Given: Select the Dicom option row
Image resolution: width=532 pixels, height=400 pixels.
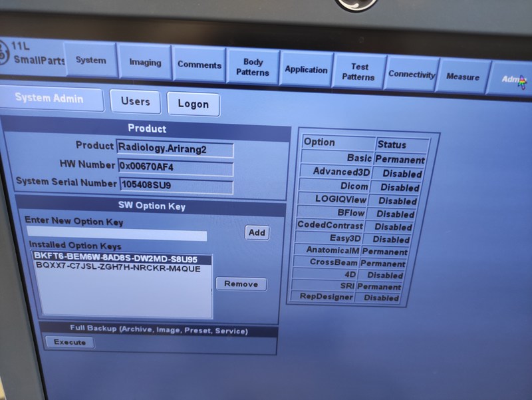Looking at the screenshot, I should tap(359, 186).
